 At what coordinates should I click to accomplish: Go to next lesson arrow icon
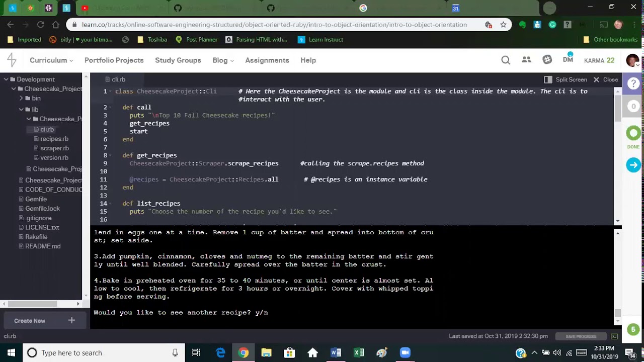coord(633,165)
